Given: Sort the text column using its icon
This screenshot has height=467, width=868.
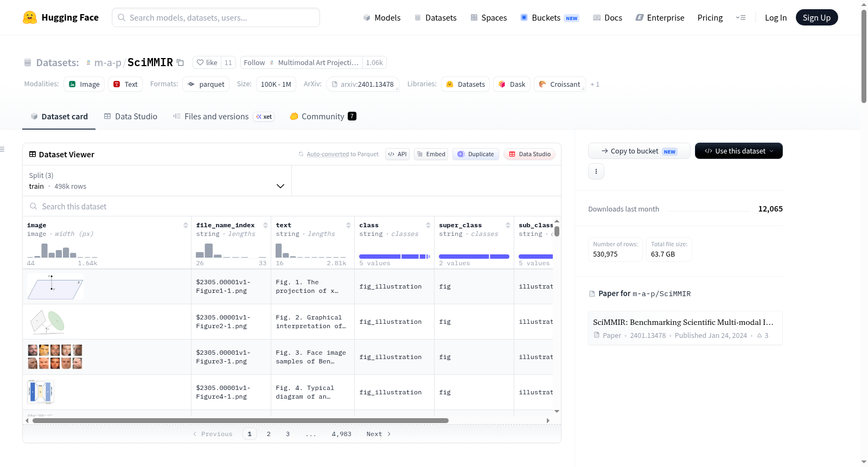Looking at the screenshot, I should click(348, 225).
